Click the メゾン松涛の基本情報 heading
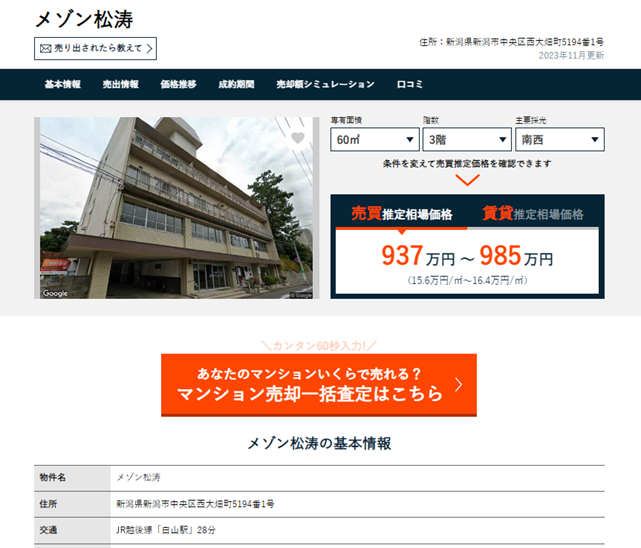 (x=319, y=443)
